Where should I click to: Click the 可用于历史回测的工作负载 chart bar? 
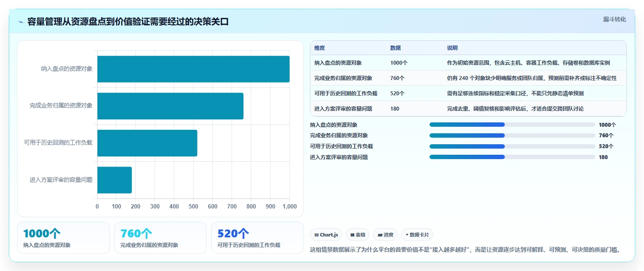[x=147, y=143]
